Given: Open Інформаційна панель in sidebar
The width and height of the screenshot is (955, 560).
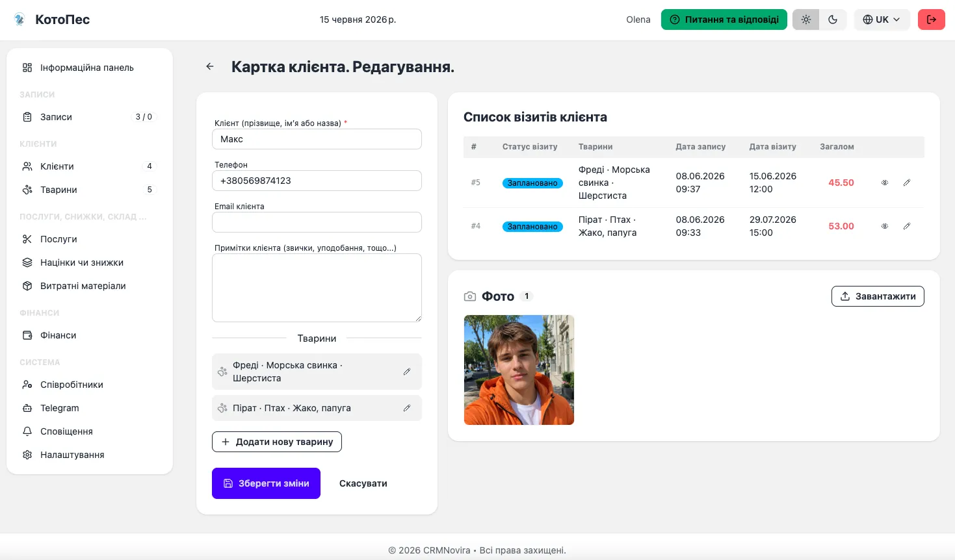Looking at the screenshot, I should 90,68.
